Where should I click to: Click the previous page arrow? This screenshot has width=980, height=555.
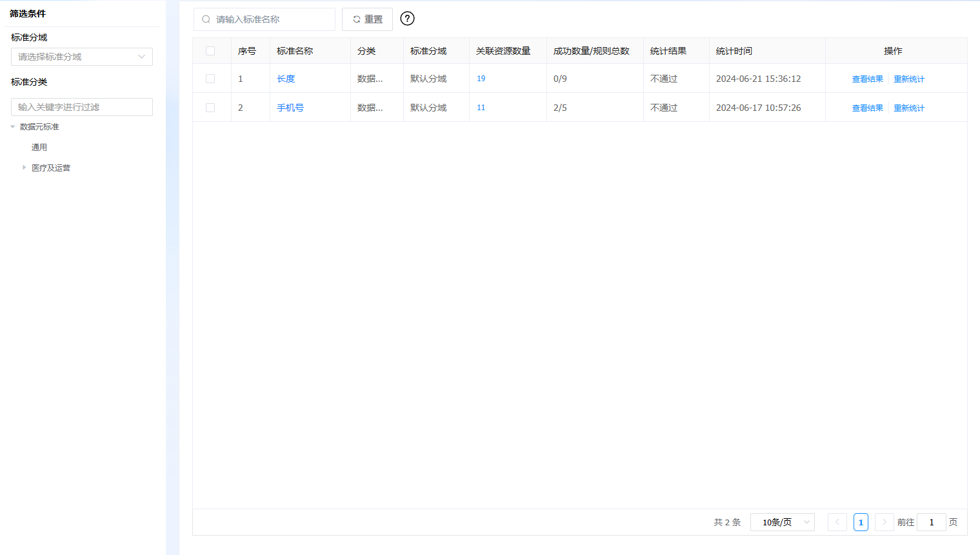coord(837,522)
